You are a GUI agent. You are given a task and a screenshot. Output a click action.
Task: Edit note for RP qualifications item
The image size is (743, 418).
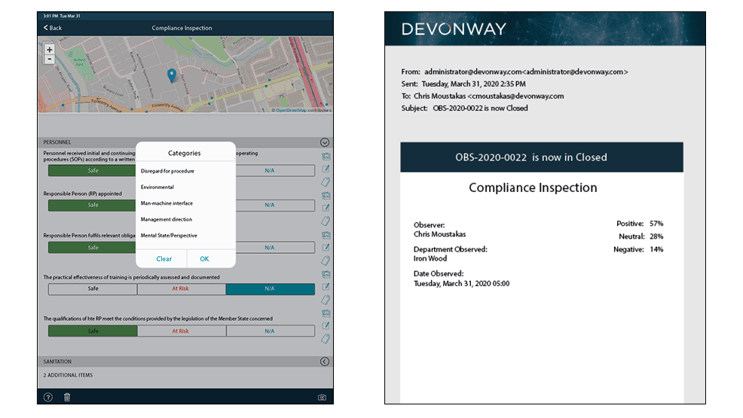point(326,326)
